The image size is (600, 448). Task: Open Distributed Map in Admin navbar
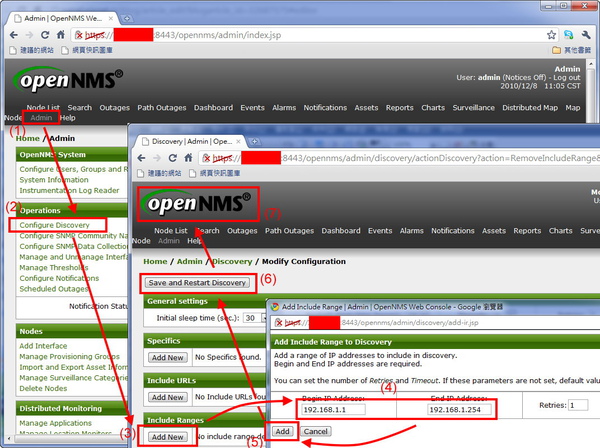click(x=530, y=108)
